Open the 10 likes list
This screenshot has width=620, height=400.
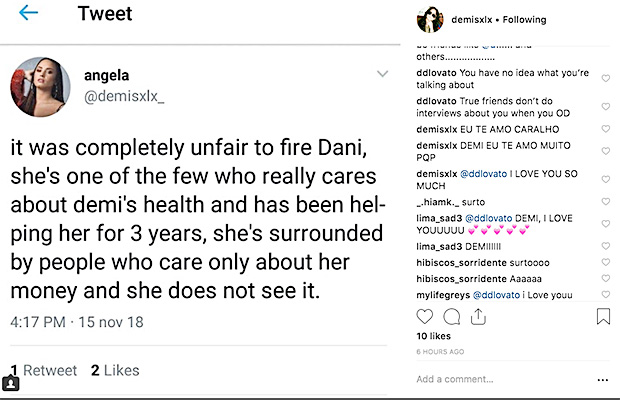[x=432, y=338]
